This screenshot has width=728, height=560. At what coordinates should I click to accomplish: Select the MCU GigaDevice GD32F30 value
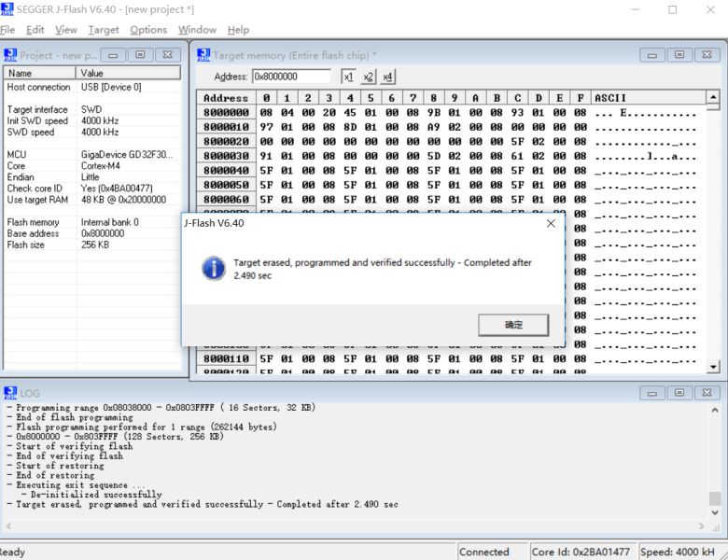[126, 155]
